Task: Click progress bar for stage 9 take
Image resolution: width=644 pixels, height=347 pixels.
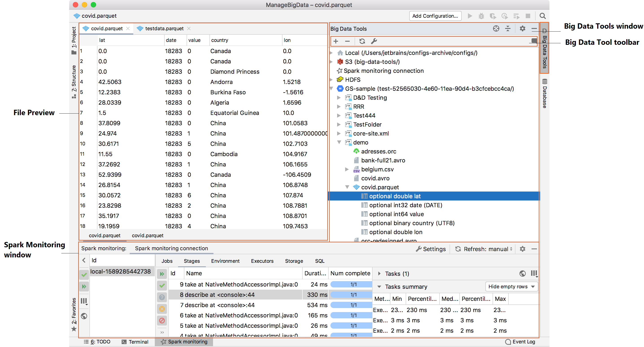Action: [x=351, y=284]
